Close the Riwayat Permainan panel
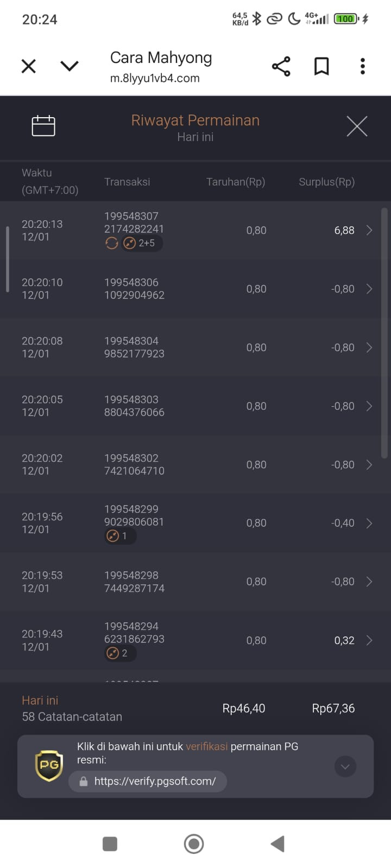This screenshot has width=391, height=868. point(357,126)
